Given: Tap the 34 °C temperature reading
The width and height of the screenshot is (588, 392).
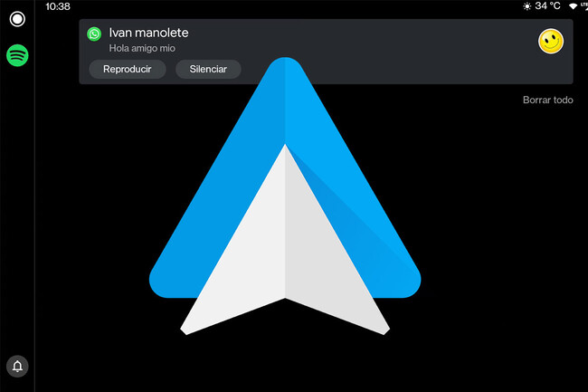Looking at the screenshot, I should pyautogui.click(x=547, y=6).
